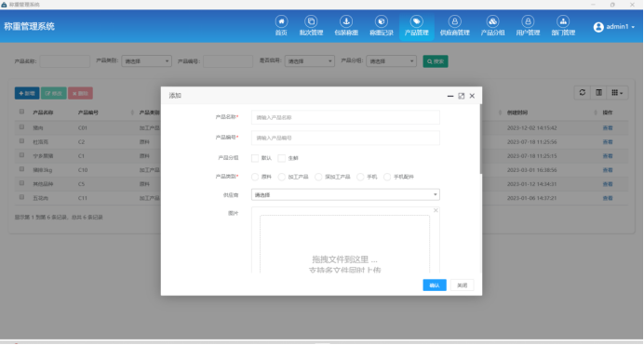Click the red 删除 delete button
644x345 pixels.
tap(80, 93)
